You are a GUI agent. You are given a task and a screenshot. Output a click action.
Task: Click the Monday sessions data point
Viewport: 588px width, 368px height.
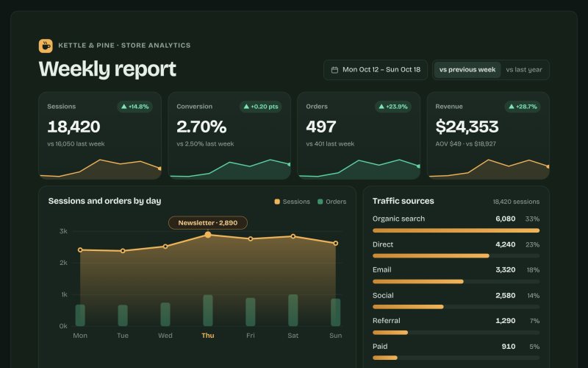[80, 250]
